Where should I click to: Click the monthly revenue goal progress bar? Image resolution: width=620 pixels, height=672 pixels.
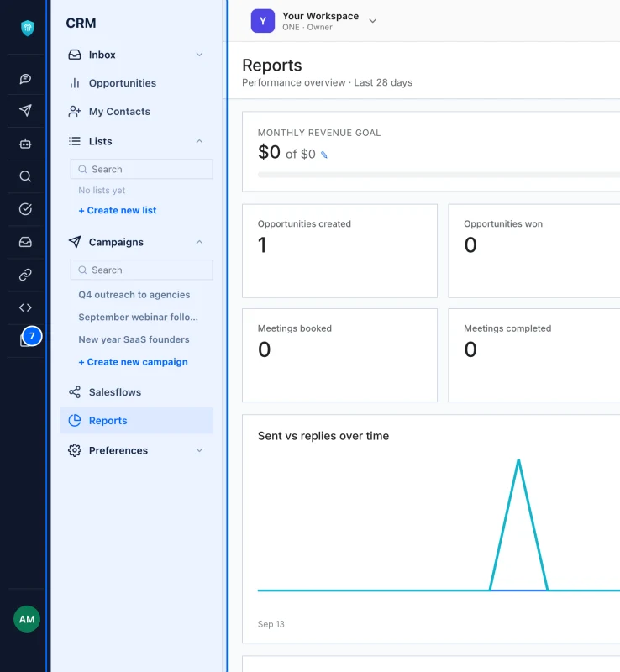[x=439, y=175]
